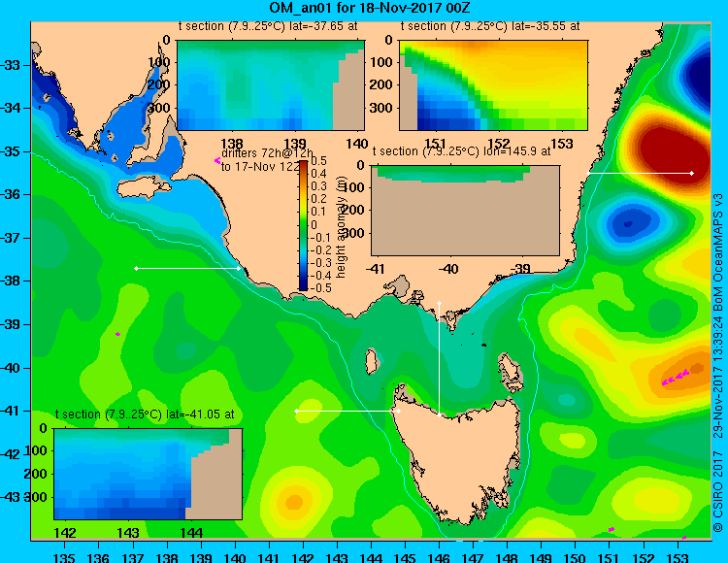Click the orange high spot near longitude 142, latitude -43
Viewport: 728px width, 563px height.
coord(294,502)
